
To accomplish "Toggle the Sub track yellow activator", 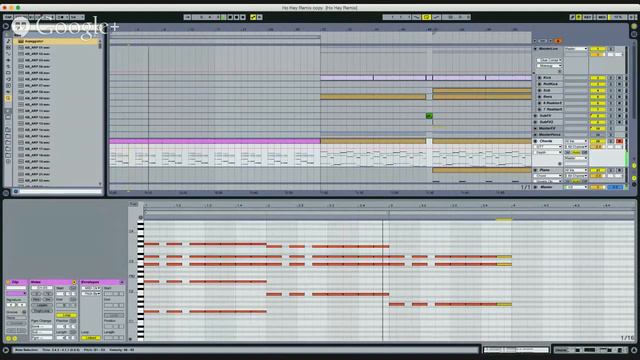I will pos(598,90).
